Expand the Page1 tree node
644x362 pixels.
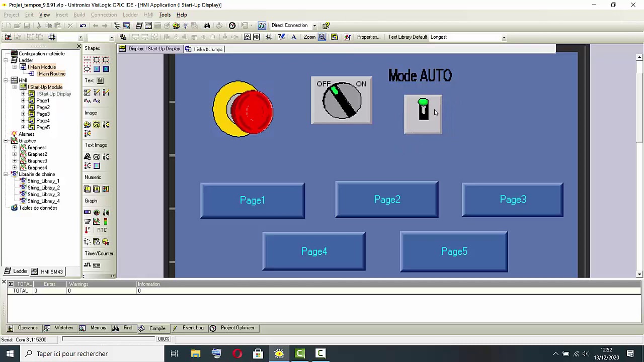(23, 101)
